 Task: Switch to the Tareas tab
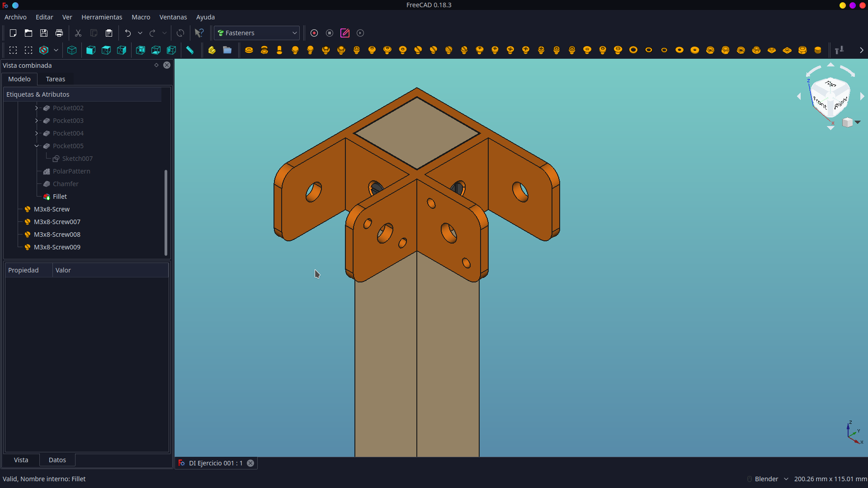coord(55,79)
